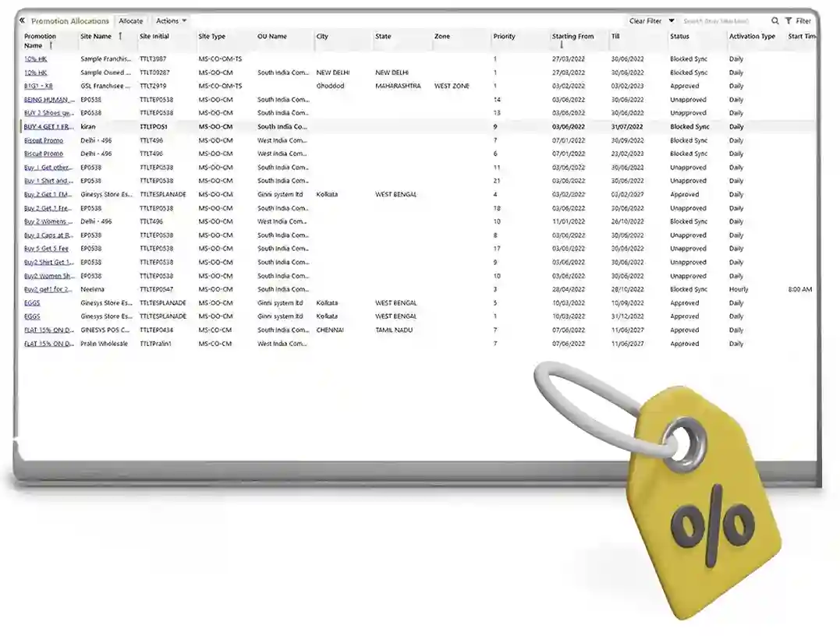The width and height of the screenshot is (840, 636).
Task: Click sort arrow under Starting From header
Action: tap(561, 45)
